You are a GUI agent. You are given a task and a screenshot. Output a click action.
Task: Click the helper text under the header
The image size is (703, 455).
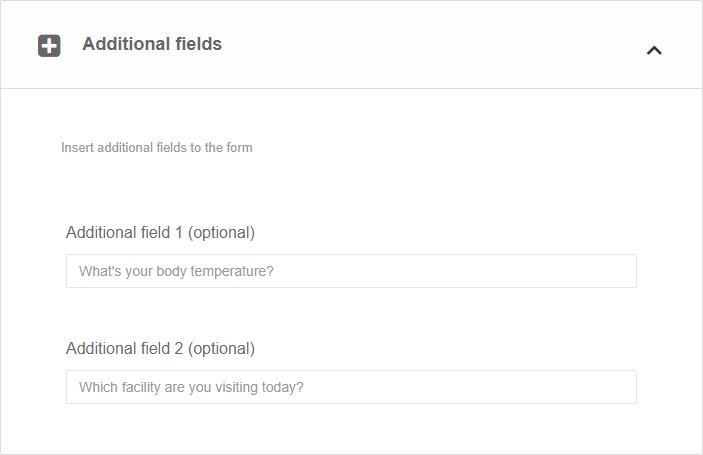tap(156, 148)
